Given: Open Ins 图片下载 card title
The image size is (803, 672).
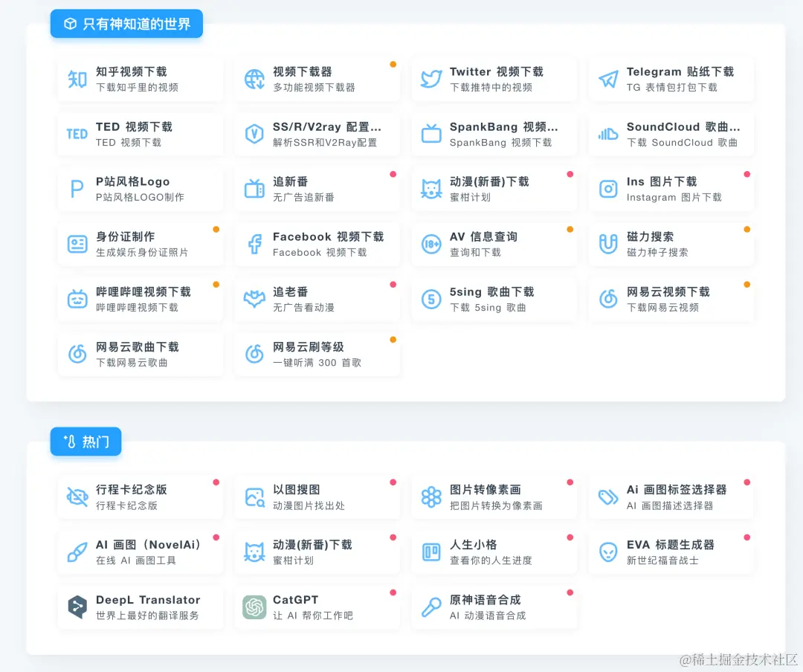Looking at the screenshot, I should pyautogui.click(x=662, y=182).
